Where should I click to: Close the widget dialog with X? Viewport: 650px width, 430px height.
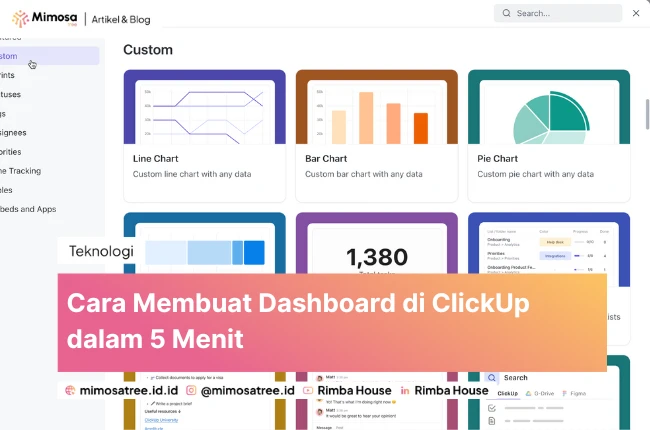click(636, 13)
